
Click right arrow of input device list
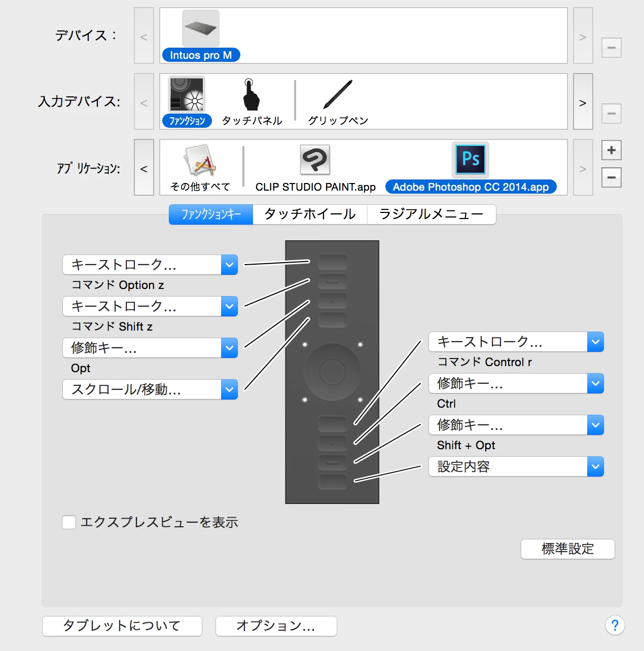click(x=583, y=101)
